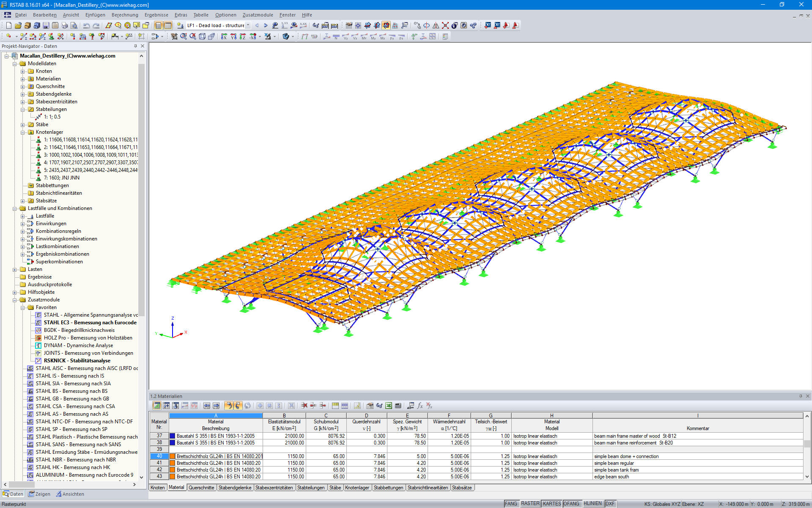Open the Berechnung menu
This screenshot has height=508, width=812.
(x=125, y=15)
